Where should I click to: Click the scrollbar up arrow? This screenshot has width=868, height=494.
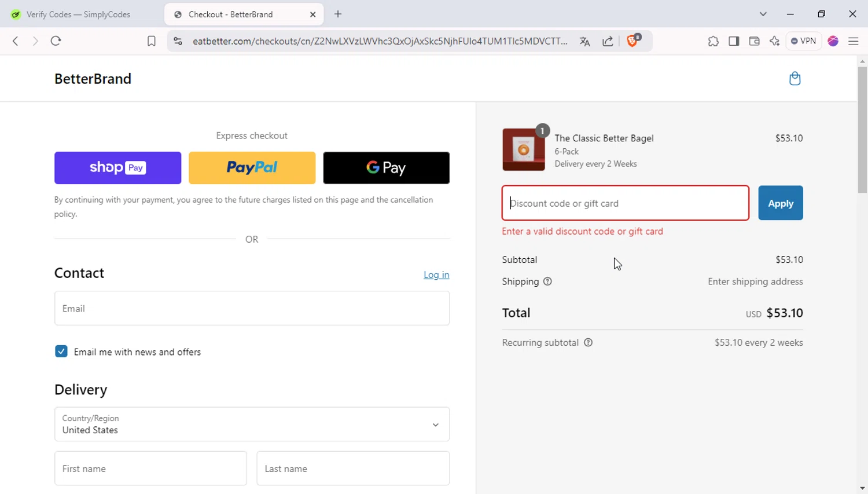(x=862, y=61)
